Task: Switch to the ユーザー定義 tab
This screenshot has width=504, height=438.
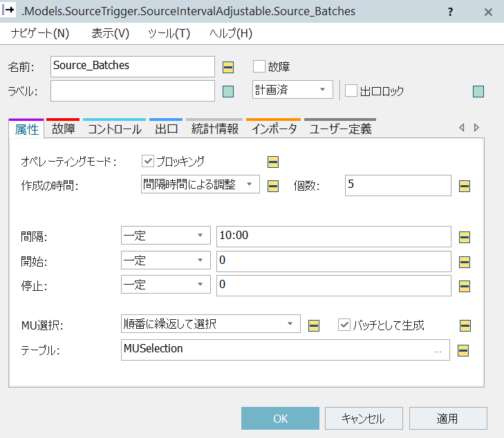Action: coord(340,128)
